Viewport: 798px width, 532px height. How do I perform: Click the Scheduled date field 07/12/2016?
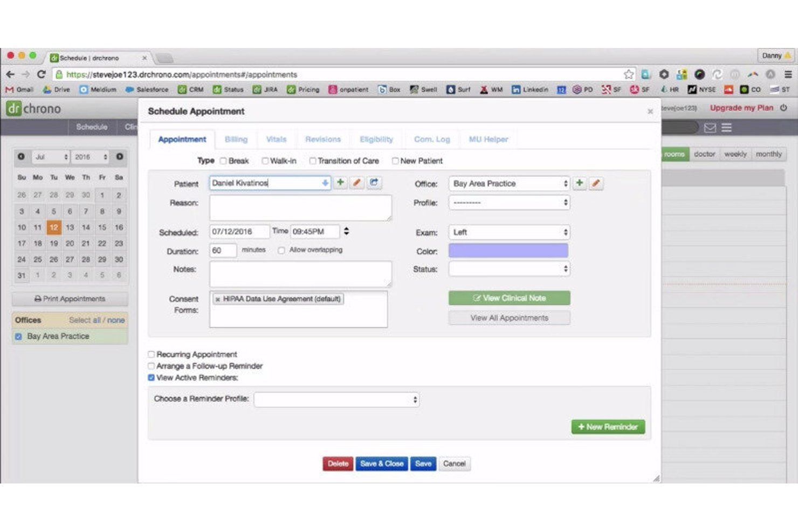click(x=239, y=232)
